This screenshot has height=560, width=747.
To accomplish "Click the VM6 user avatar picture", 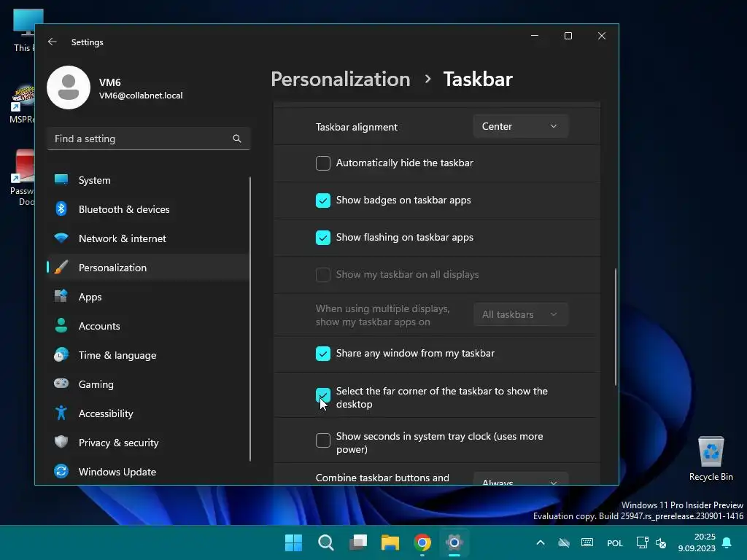I will pos(69,87).
